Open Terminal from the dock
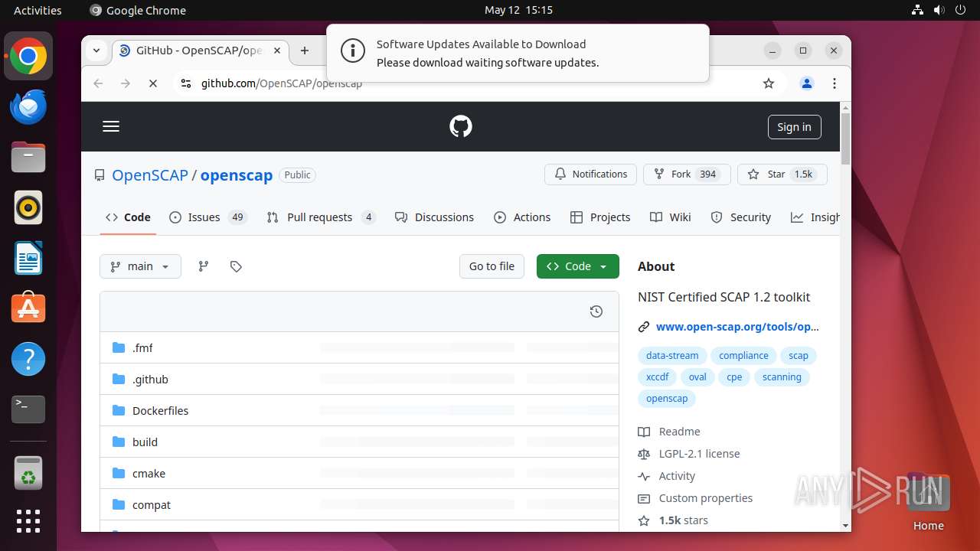This screenshot has width=980, height=551. [28, 409]
